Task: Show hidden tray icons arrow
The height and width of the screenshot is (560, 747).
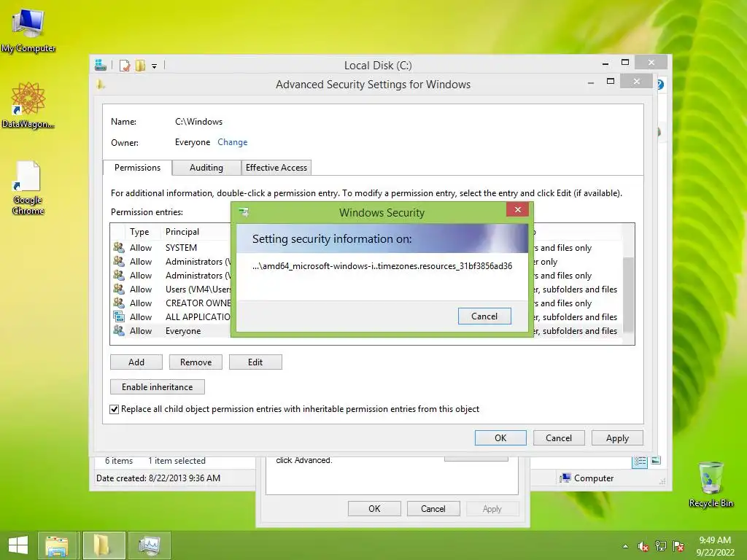Action: point(625,546)
